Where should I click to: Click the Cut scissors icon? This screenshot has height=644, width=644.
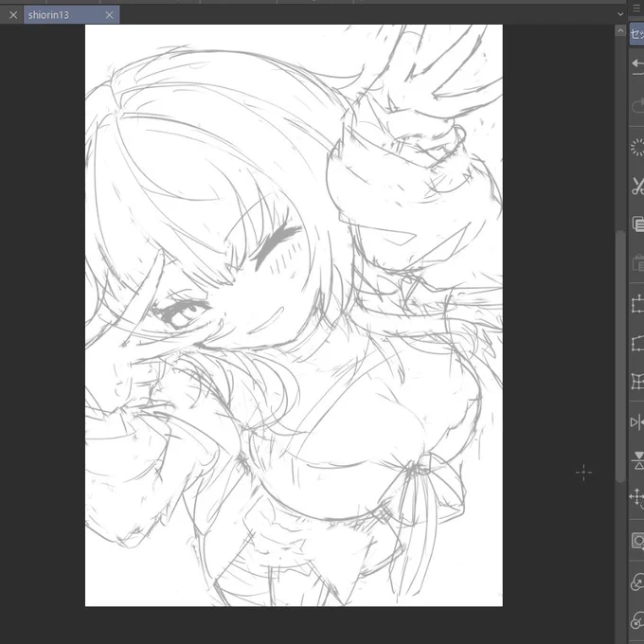point(637,186)
